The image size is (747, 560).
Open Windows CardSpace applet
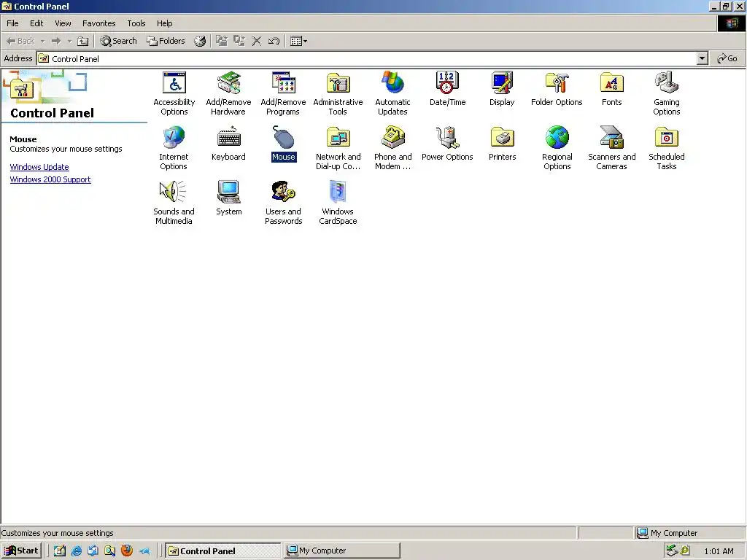tap(338, 203)
